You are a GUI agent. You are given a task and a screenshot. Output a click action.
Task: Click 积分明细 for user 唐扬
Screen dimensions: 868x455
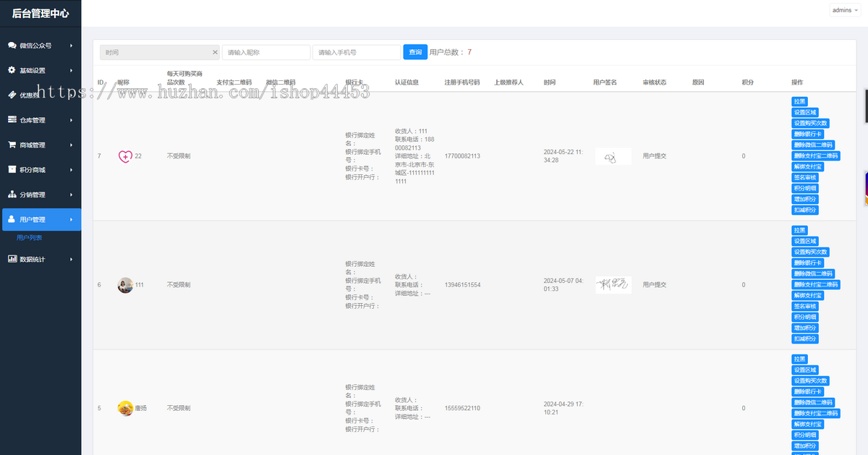[x=805, y=435]
